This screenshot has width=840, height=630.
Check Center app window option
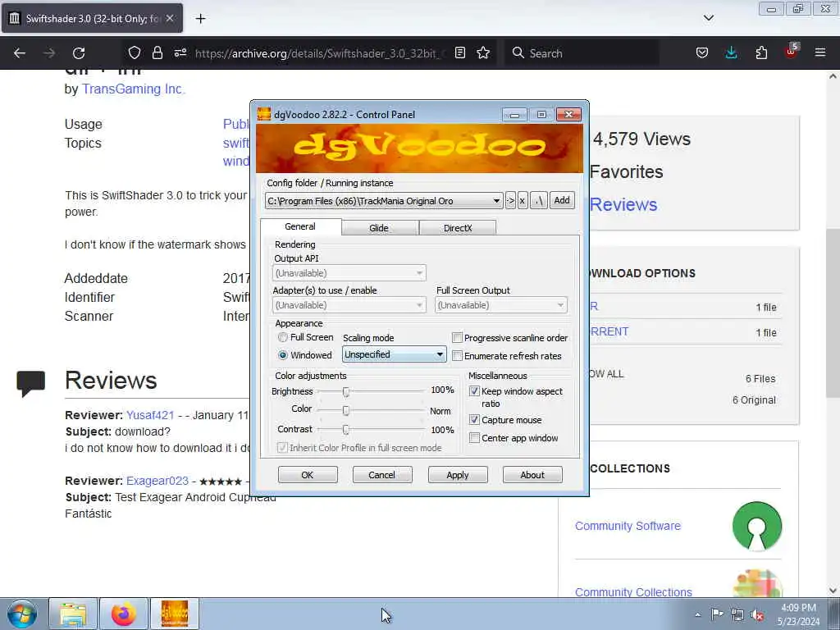point(474,438)
